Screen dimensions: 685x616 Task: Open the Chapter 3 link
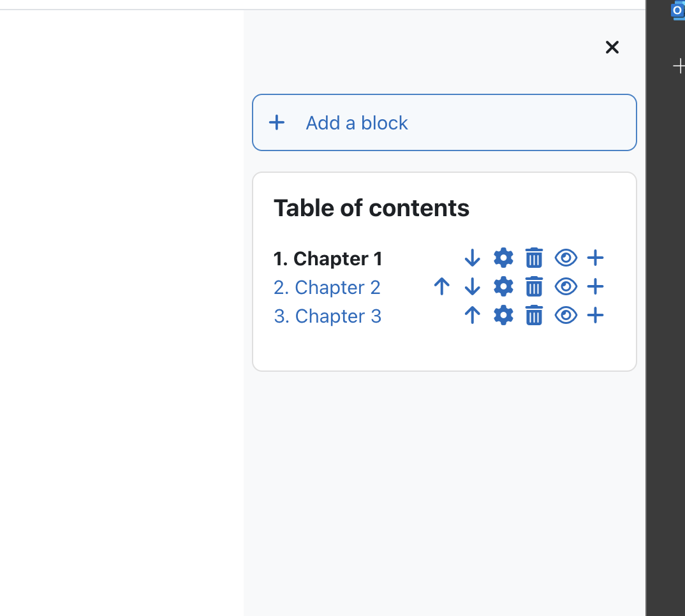coord(327,316)
